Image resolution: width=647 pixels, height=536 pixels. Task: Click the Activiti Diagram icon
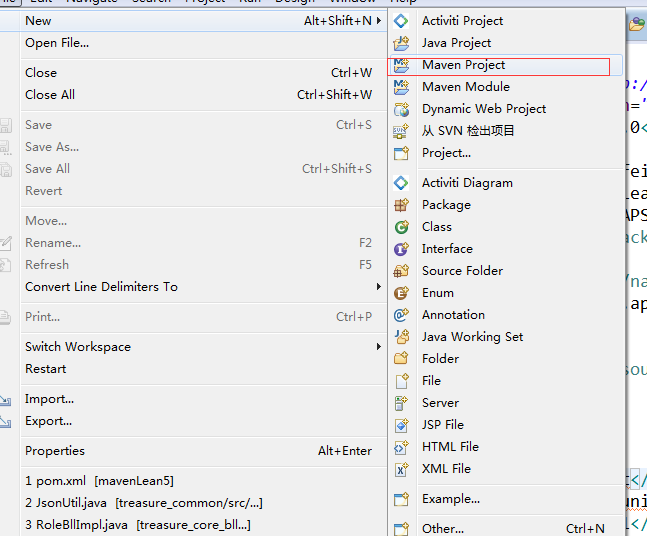click(x=401, y=183)
